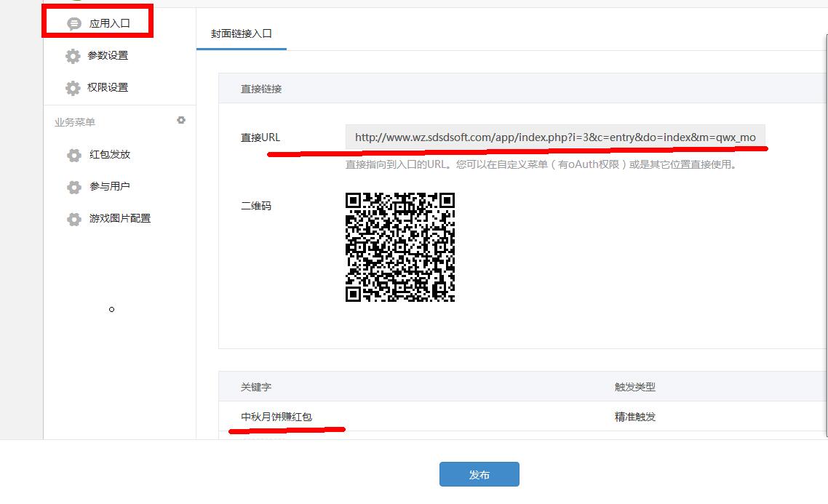The height and width of the screenshot is (504, 828).
Task: Click the chat bubble icon beside 应用入口
Action: [x=74, y=23]
